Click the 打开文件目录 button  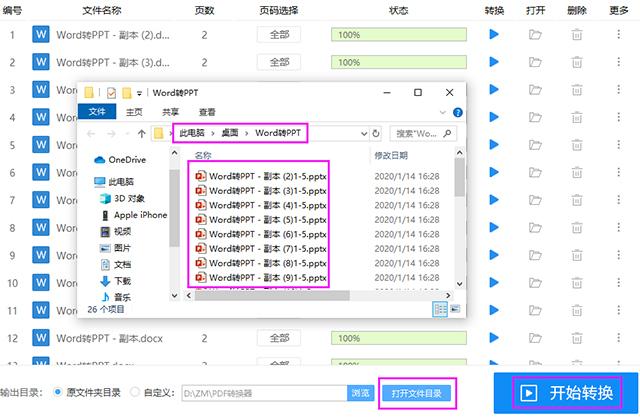point(416,393)
